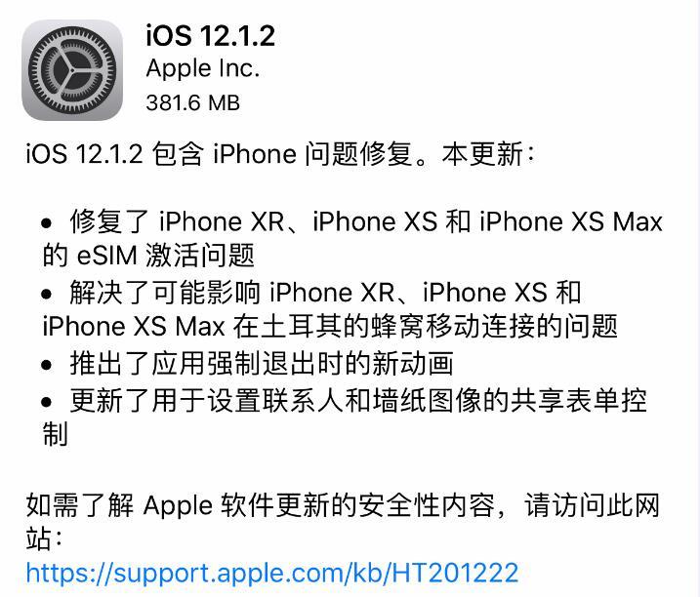The image size is (700, 597).
Task: Tap the word '站：' before the link
Action: tap(44, 539)
